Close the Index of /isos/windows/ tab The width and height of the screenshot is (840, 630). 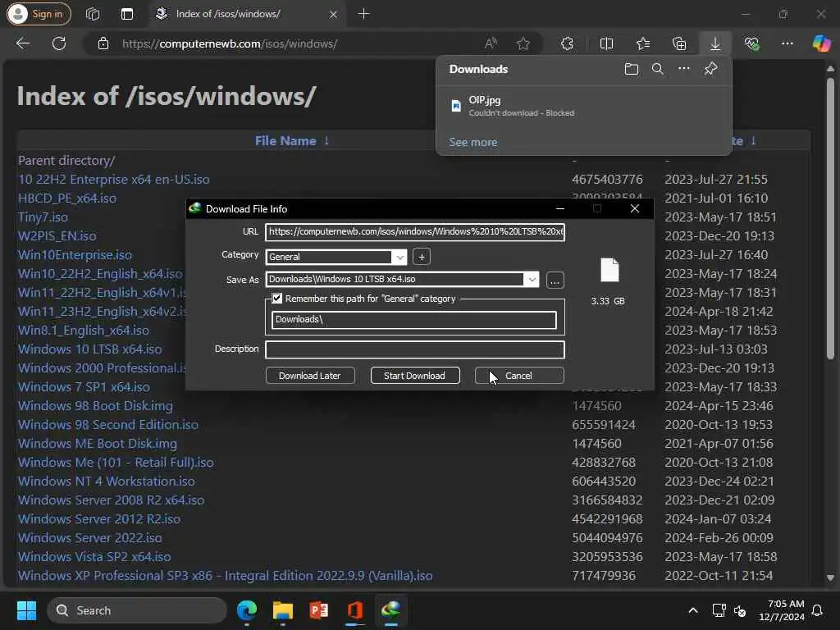click(333, 14)
